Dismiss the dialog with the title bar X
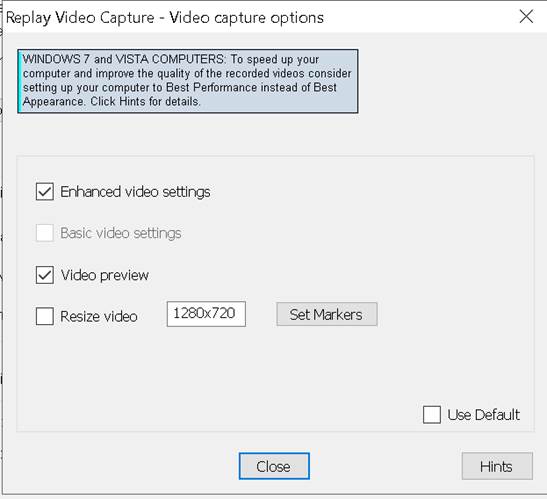 pyautogui.click(x=526, y=16)
